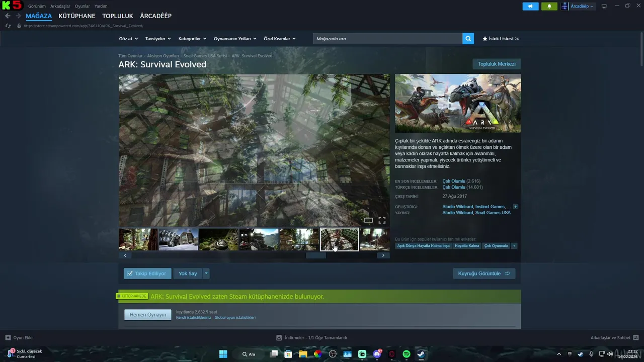644x362 pixels.
Task: Open the Görünüm menu
Action: pyautogui.click(x=37, y=6)
